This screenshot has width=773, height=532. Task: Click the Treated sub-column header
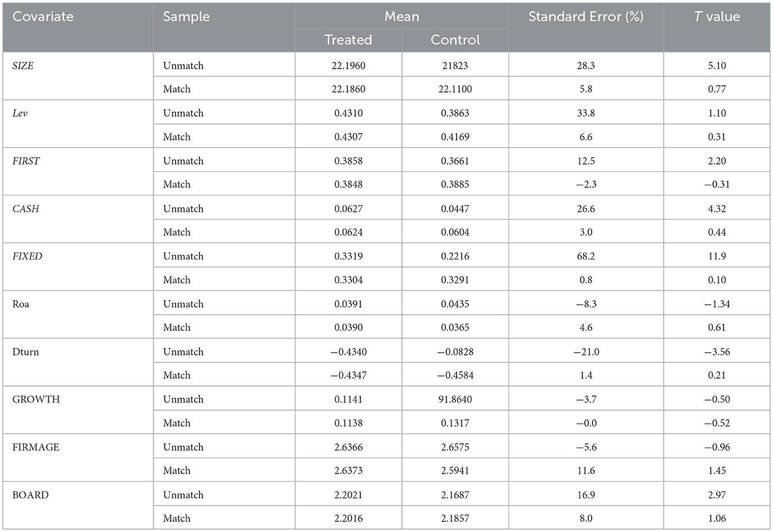tap(348, 40)
